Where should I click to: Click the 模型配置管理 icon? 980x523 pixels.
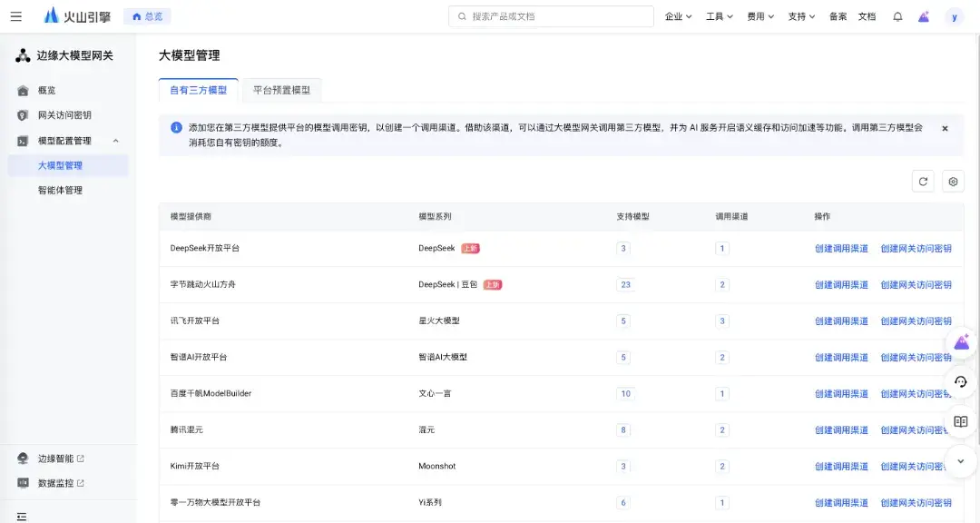(23, 141)
